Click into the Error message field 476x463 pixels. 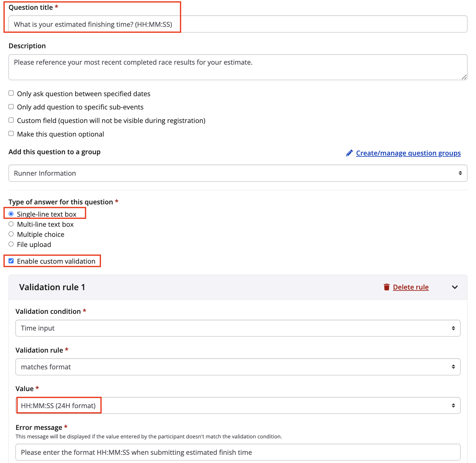click(x=238, y=452)
